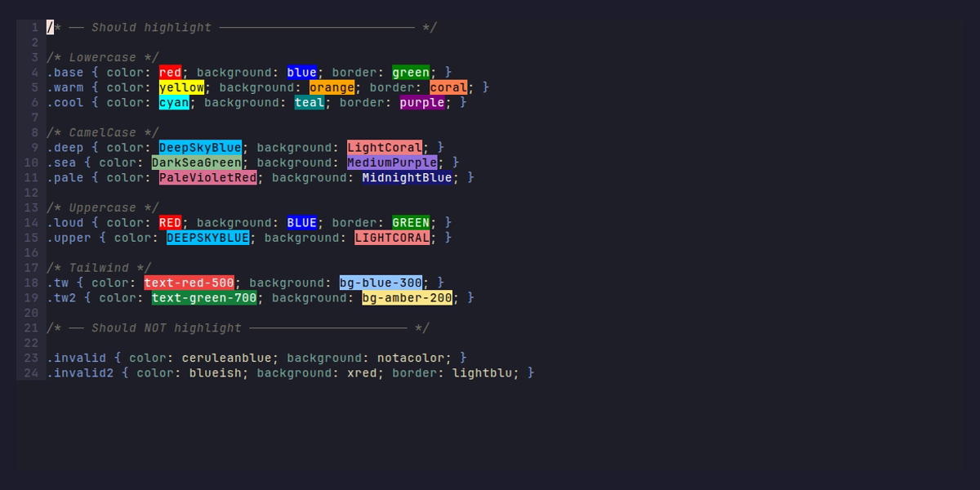
Task: Click the coral highlighted word
Action: 448,87
